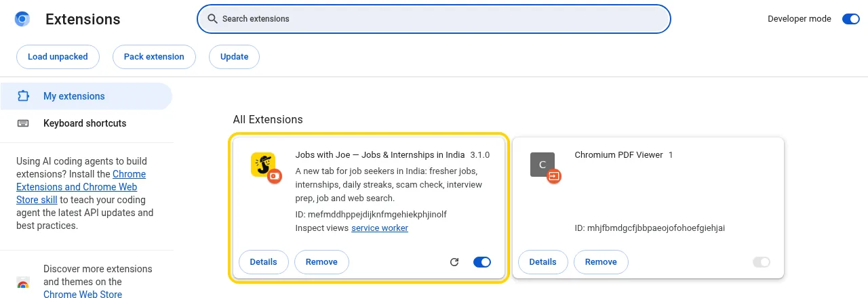The image size is (868, 298).
Task: Click the ID mhjfbmdgcfjbbpaeojofohoefgiehjai text
Action: coord(650,228)
